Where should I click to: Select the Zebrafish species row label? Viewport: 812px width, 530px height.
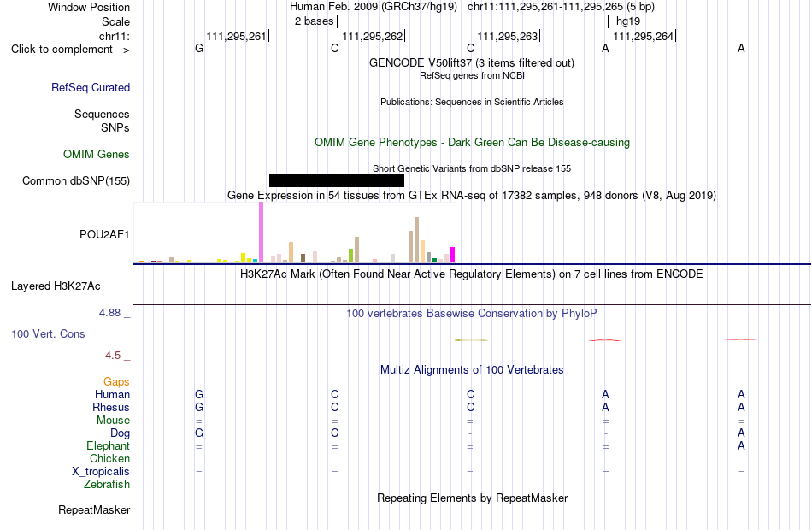click(107, 485)
